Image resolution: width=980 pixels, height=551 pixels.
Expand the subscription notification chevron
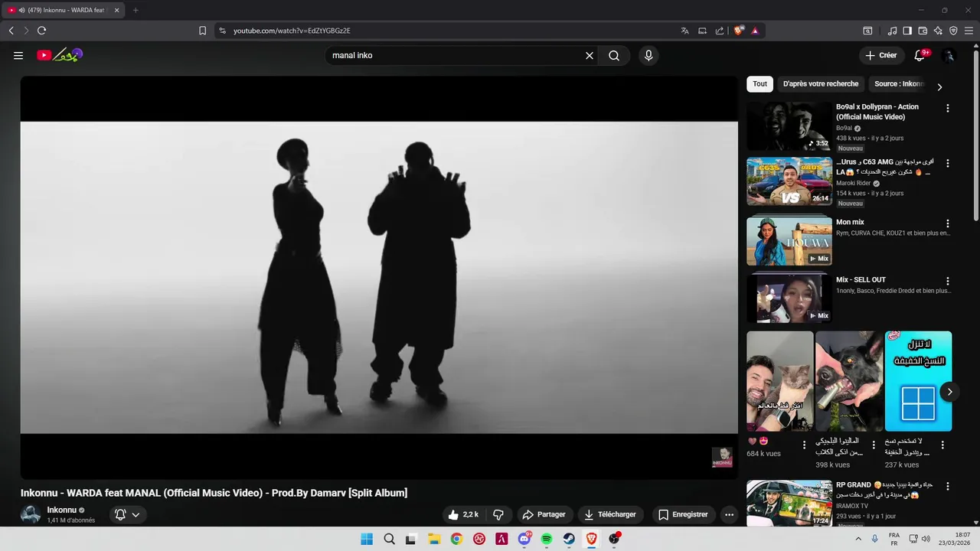(136, 514)
